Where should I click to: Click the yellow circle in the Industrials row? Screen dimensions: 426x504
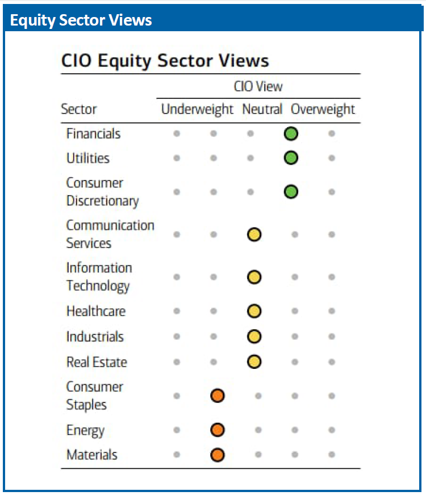(254, 337)
